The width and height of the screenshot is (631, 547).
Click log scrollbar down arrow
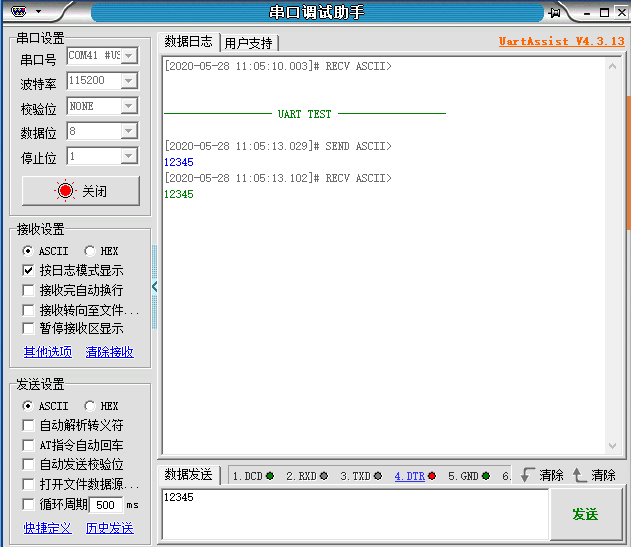click(x=612, y=446)
